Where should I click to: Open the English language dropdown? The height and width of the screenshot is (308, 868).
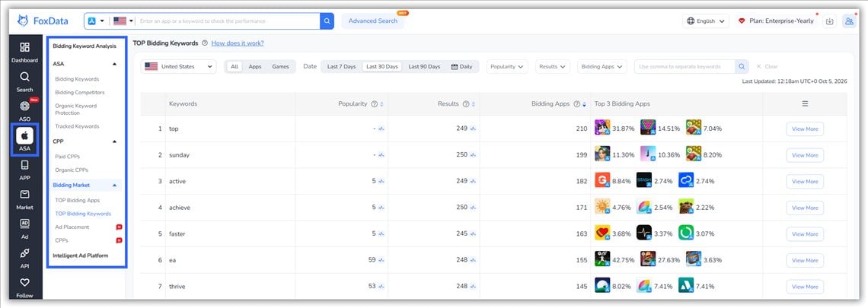coord(705,21)
